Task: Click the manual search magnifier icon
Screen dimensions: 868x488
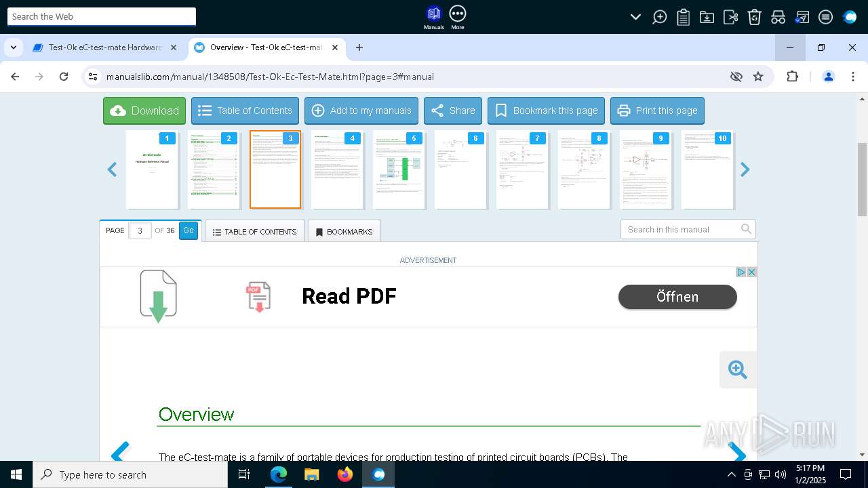Action: (x=746, y=229)
